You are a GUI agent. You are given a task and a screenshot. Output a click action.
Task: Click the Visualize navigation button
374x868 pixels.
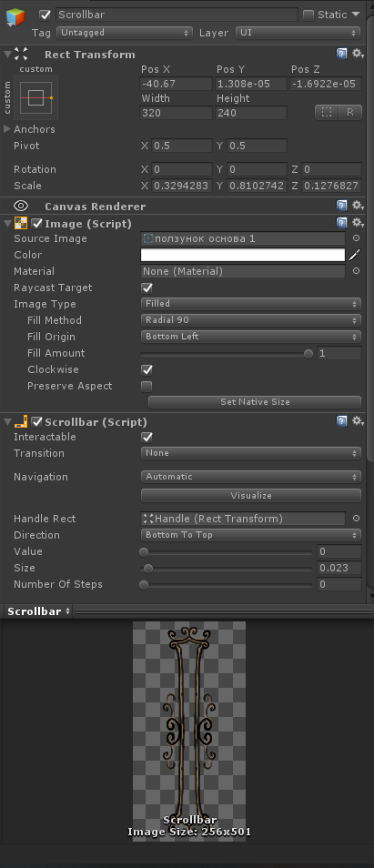click(x=251, y=496)
